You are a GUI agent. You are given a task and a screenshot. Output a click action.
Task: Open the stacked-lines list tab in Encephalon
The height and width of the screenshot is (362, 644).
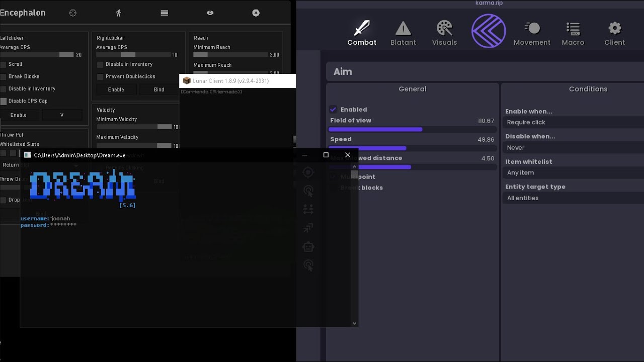point(165,13)
